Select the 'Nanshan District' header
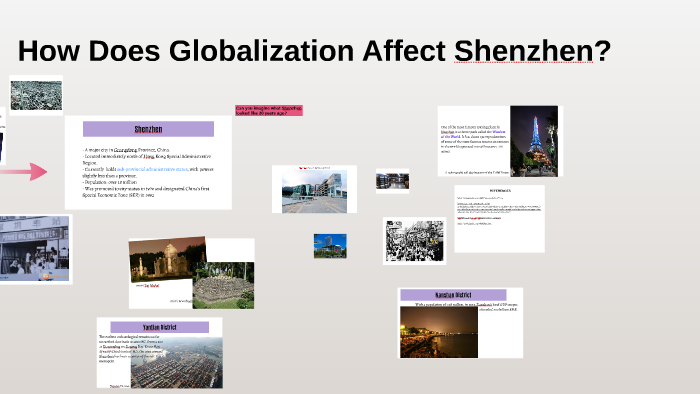700x394 pixels. (453, 295)
